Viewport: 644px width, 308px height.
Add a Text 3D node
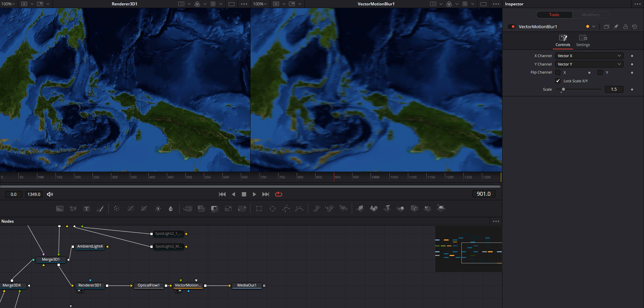pos(387,208)
